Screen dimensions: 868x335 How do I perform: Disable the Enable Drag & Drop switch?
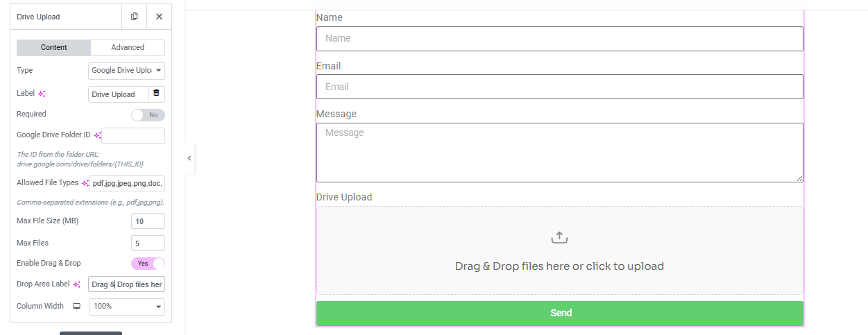click(x=148, y=264)
